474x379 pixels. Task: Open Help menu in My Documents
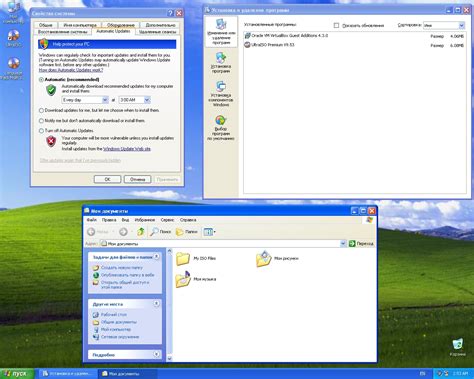(188, 220)
